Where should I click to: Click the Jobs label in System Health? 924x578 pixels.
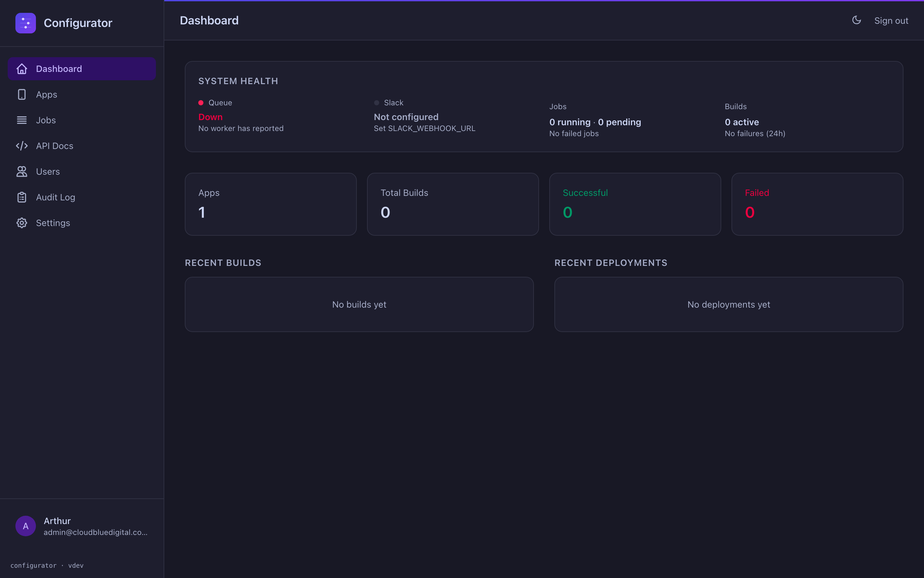click(558, 106)
